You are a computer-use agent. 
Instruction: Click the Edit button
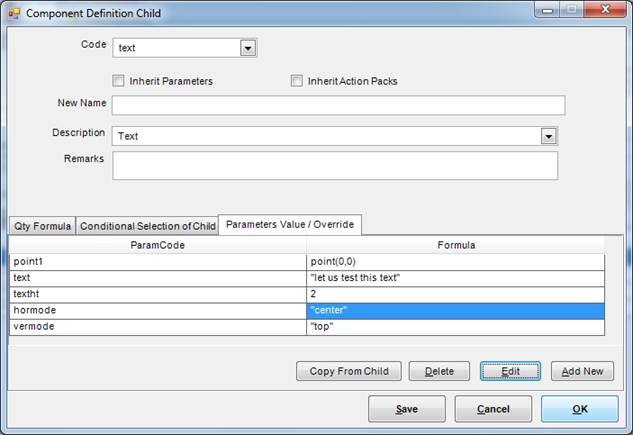click(510, 371)
